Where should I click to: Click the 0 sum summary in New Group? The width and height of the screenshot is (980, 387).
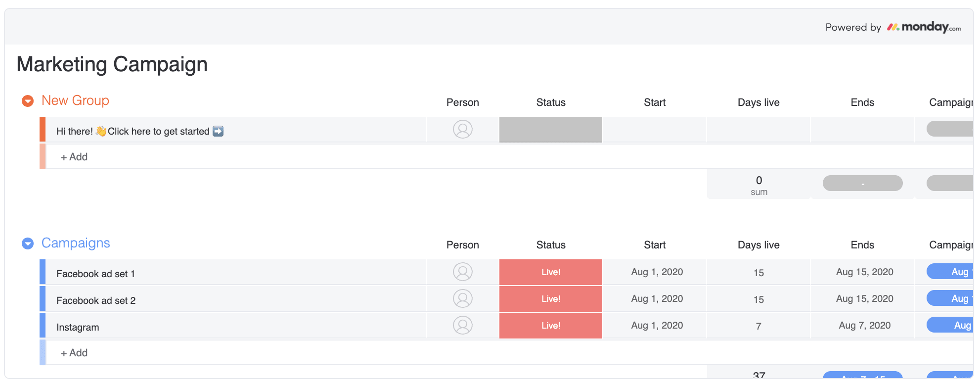[x=758, y=185]
